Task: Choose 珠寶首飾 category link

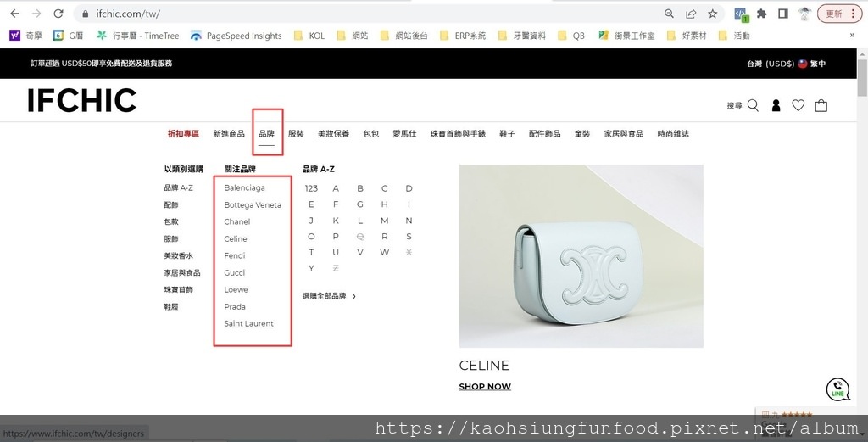Action: (x=178, y=289)
